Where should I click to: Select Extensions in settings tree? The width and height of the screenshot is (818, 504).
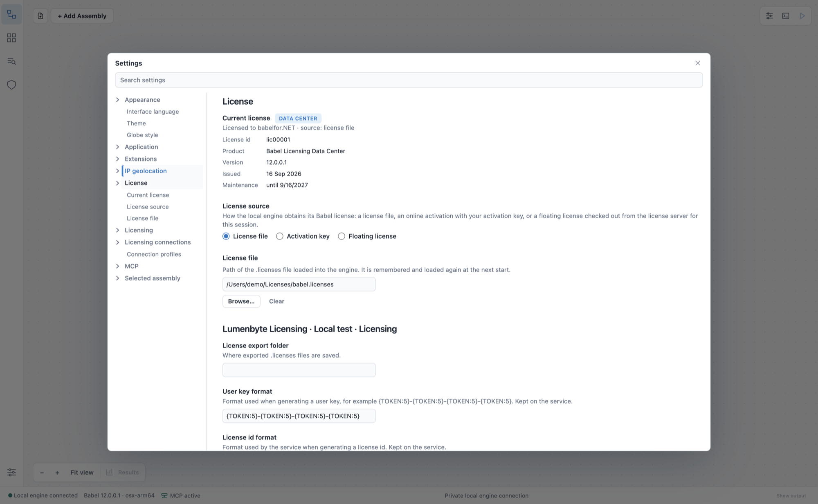[141, 159]
